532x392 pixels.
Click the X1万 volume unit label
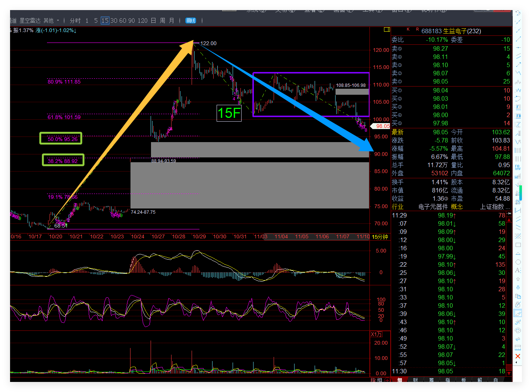[x=376, y=334]
